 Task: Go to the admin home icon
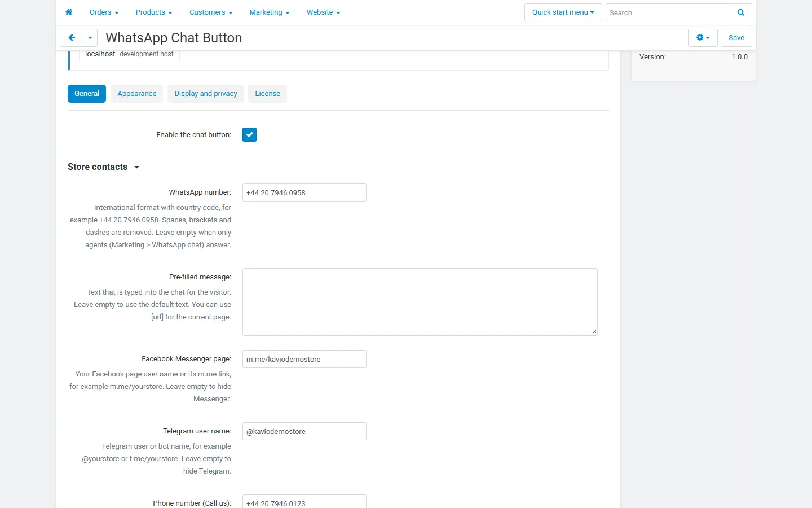pyautogui.click(x=69, y=12)
